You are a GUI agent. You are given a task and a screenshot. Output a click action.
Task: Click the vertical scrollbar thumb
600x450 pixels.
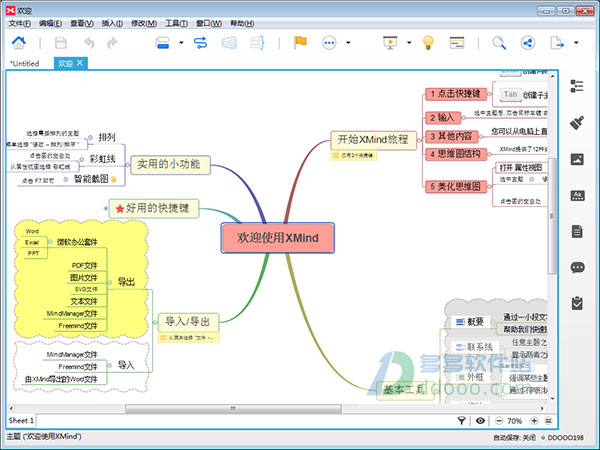552,216
